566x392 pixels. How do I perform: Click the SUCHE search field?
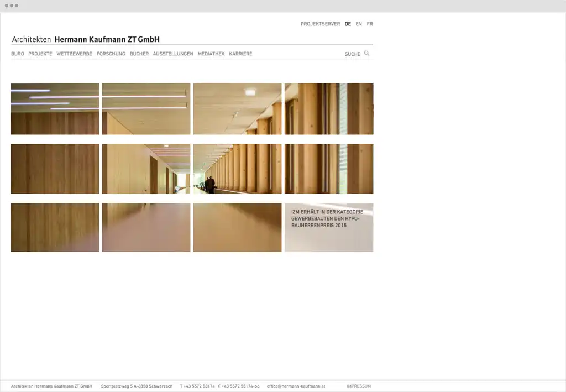point(352,54)
